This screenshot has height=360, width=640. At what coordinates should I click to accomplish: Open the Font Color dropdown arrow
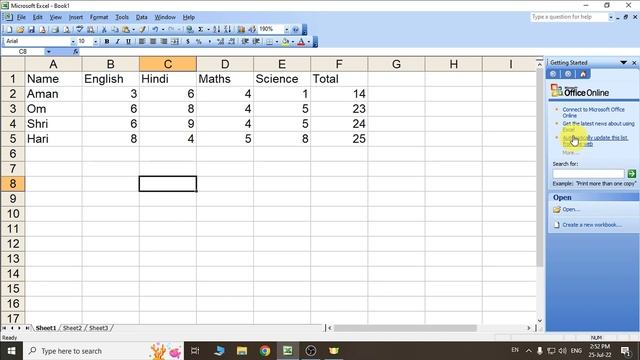(309, 41)
